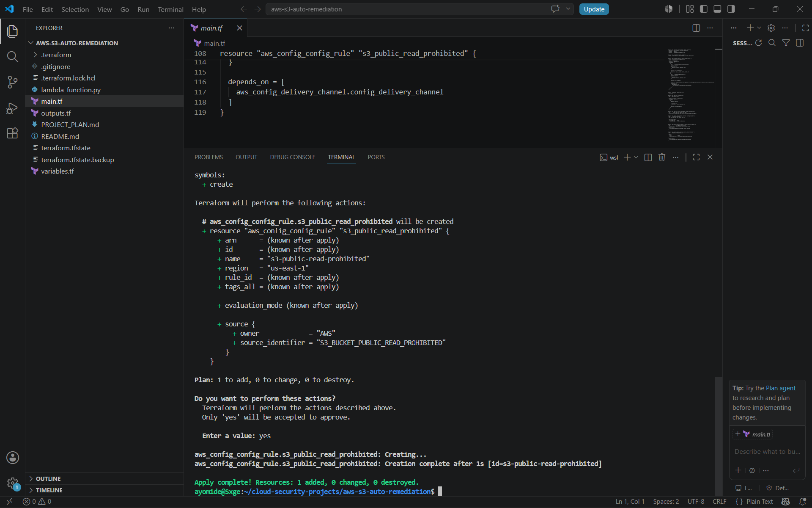Go back using the navigation arrow
The image size is (812, 508).
(244, 9)
